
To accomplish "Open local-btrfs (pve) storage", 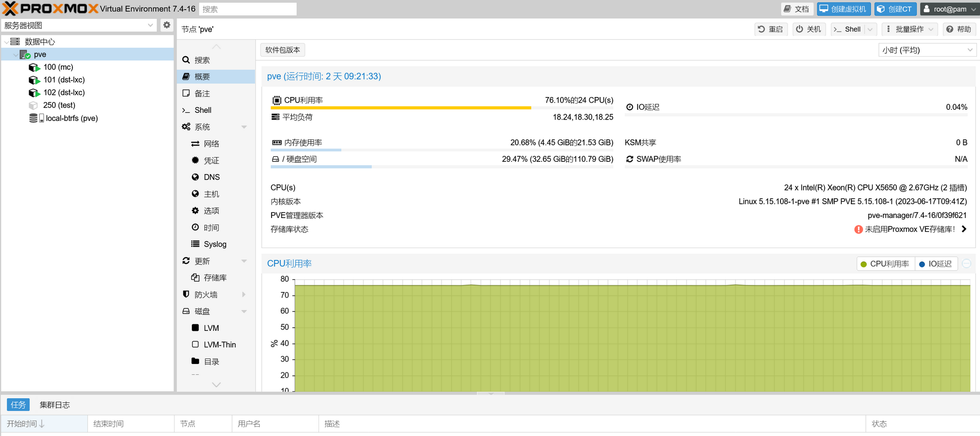I will pyautogui.click(x=71, y=118).
